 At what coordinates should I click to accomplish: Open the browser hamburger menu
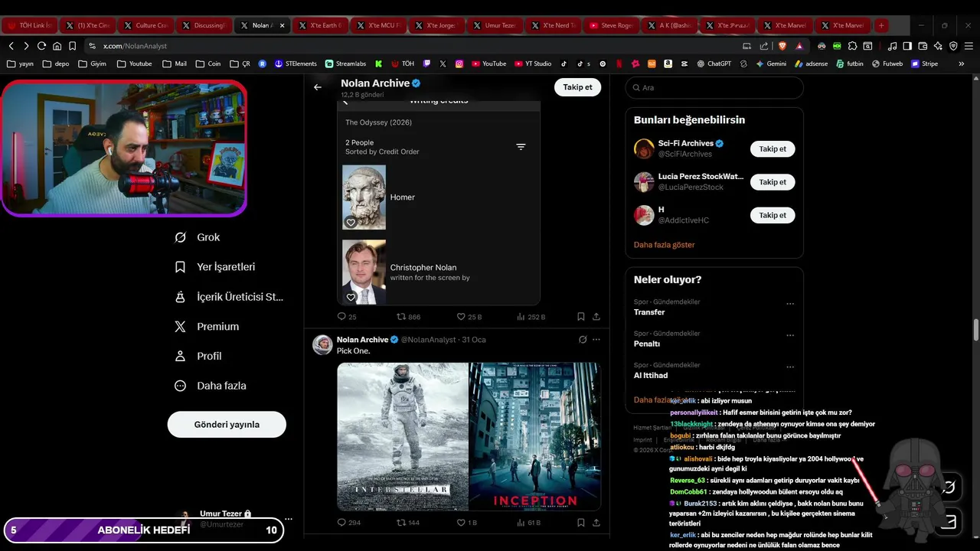pyautogui.click(x=969, y=46)
